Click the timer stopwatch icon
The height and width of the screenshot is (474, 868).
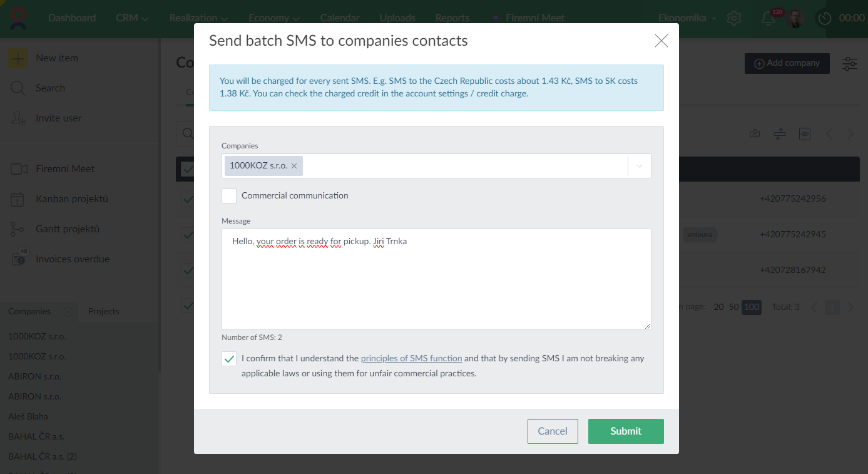pyautogui.click(x=825, y=19)
